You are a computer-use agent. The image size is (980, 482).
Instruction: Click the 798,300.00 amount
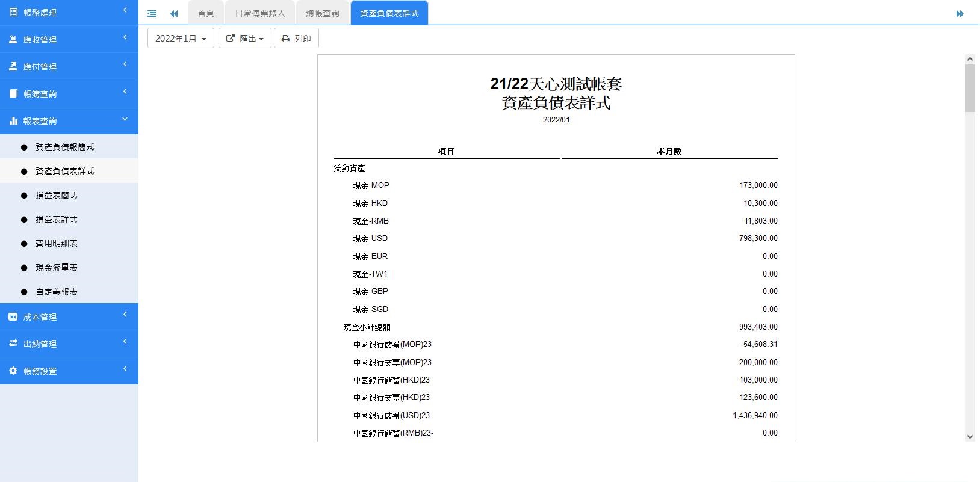(x=758, y=239)
